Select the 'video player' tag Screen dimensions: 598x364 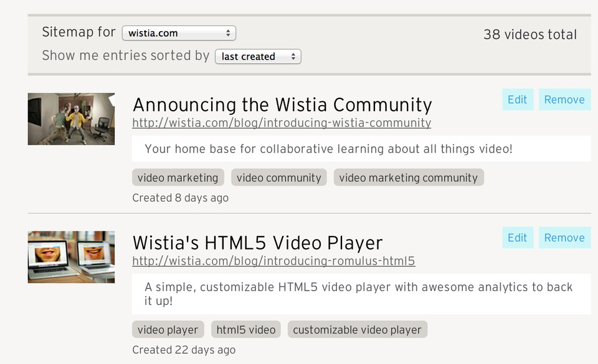pyautogui.click(x=168, y=329)
